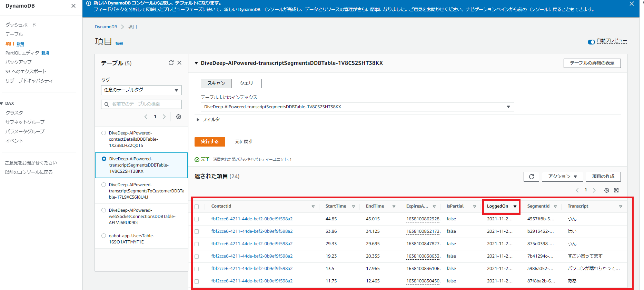Check the select-all items checkbox
The height and width of the screenshot is (290, 644).
(197, 207)
